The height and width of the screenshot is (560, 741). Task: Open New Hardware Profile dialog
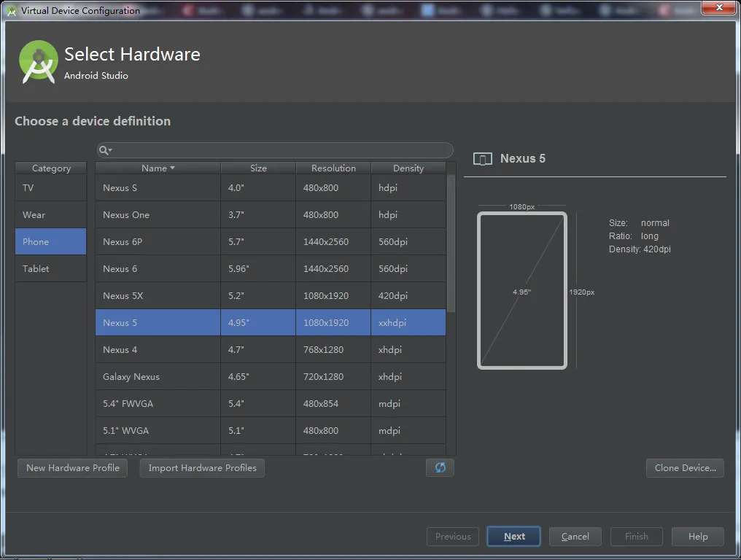(73, 468)
